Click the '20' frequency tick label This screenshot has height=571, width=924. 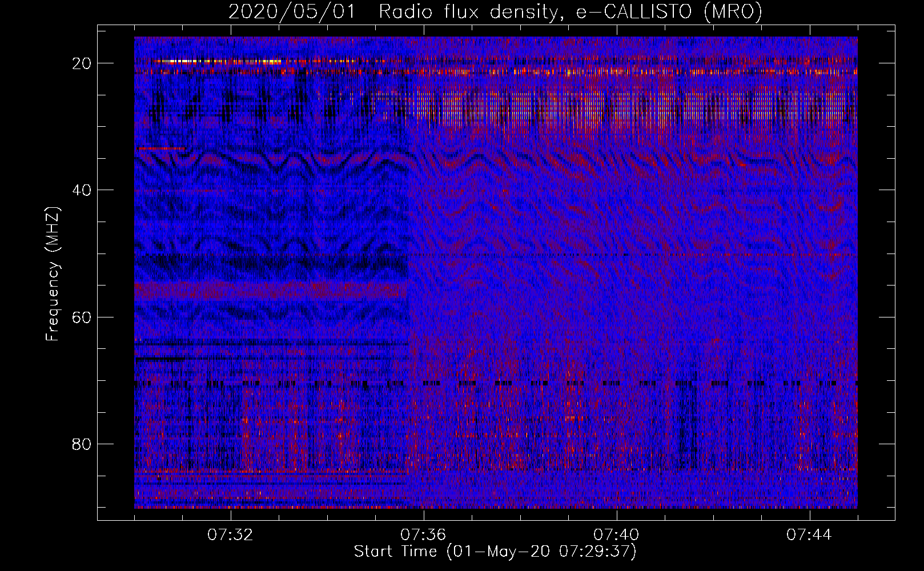click(x=82, y=63)
